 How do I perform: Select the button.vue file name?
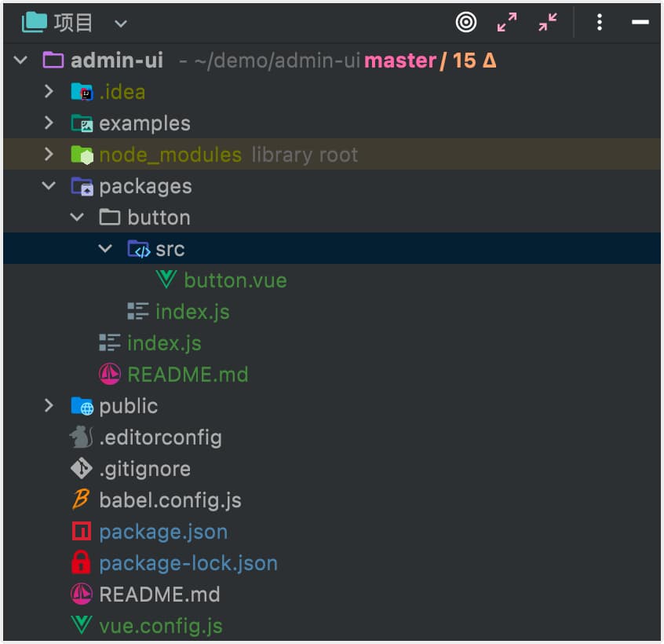point(235,280)
